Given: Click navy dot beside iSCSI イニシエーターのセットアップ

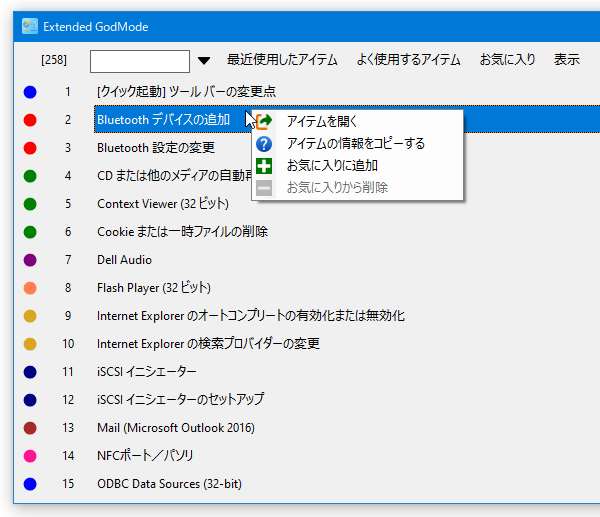Looking at the screenshot, I should pyautogui.click(x=30, y=400).
